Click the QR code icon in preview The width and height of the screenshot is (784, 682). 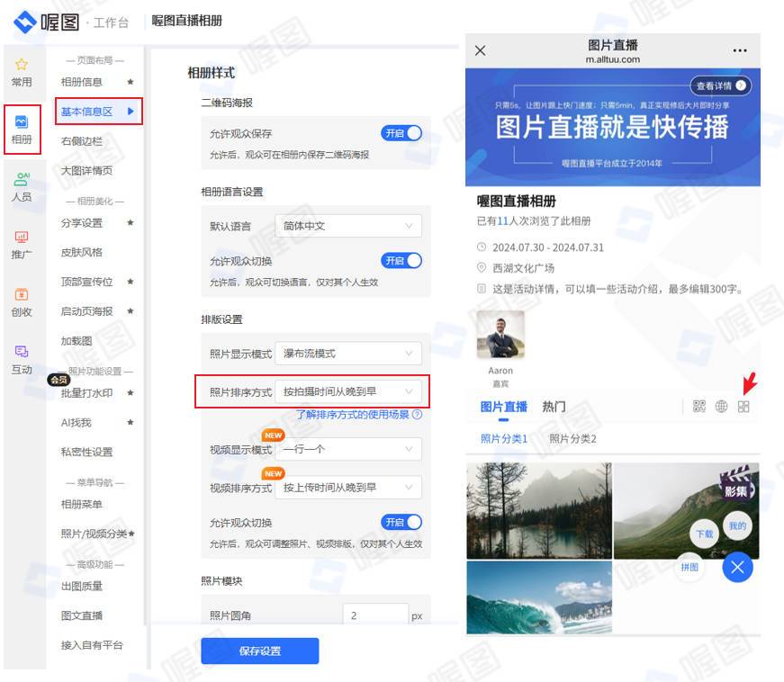[699, 406]
